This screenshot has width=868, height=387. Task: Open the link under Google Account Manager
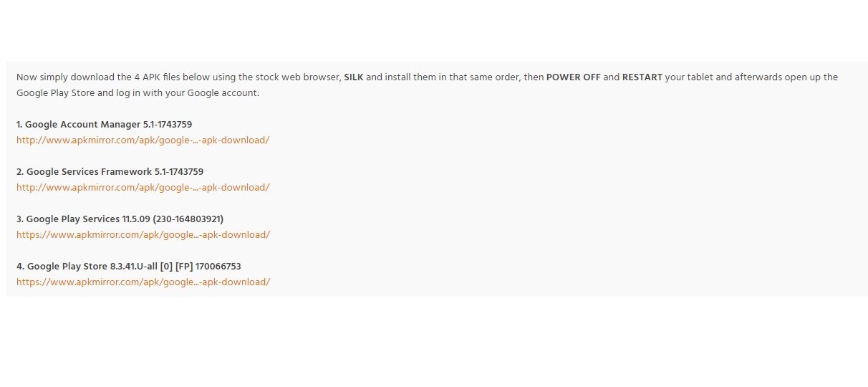tap(143, 140)
